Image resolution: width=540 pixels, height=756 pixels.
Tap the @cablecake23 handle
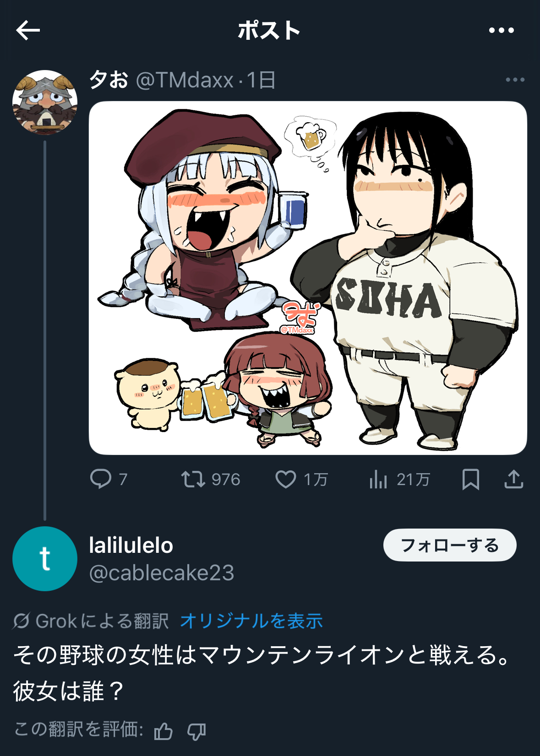click(x=162, y=573)
